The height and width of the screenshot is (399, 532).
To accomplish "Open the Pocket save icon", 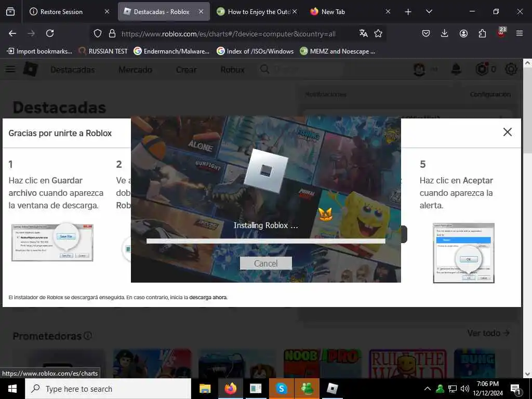I will coord(426,33).
